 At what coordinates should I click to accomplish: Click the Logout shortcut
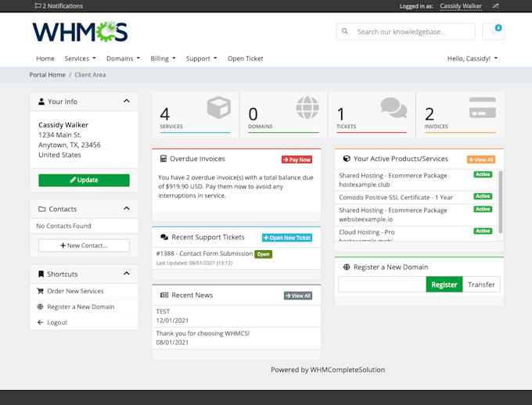click(84, 322)
